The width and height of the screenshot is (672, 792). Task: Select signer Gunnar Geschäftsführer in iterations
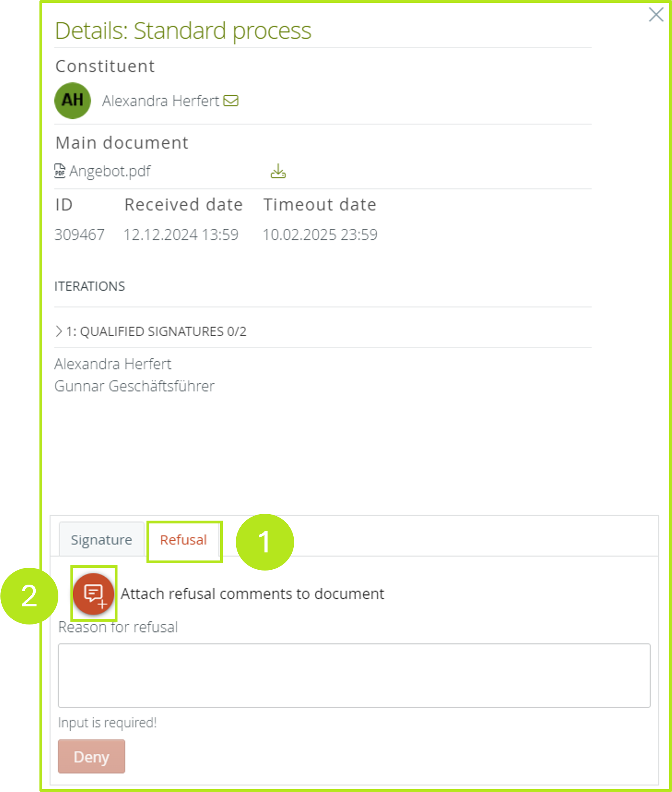134,386
